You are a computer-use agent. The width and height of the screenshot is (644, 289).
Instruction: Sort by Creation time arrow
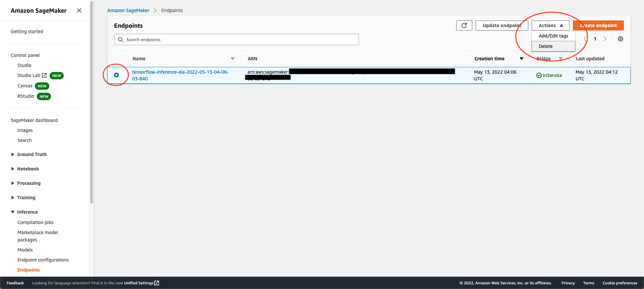point(522,59)
